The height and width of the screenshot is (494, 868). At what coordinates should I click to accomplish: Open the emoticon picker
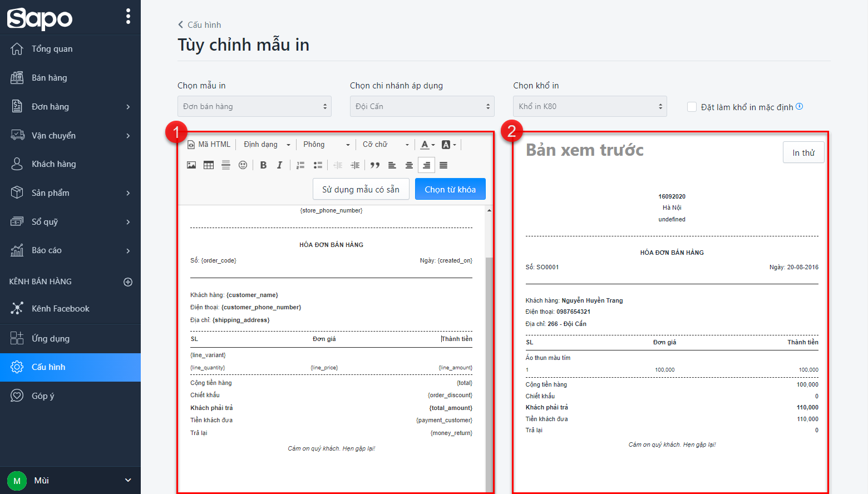(243, 165)
